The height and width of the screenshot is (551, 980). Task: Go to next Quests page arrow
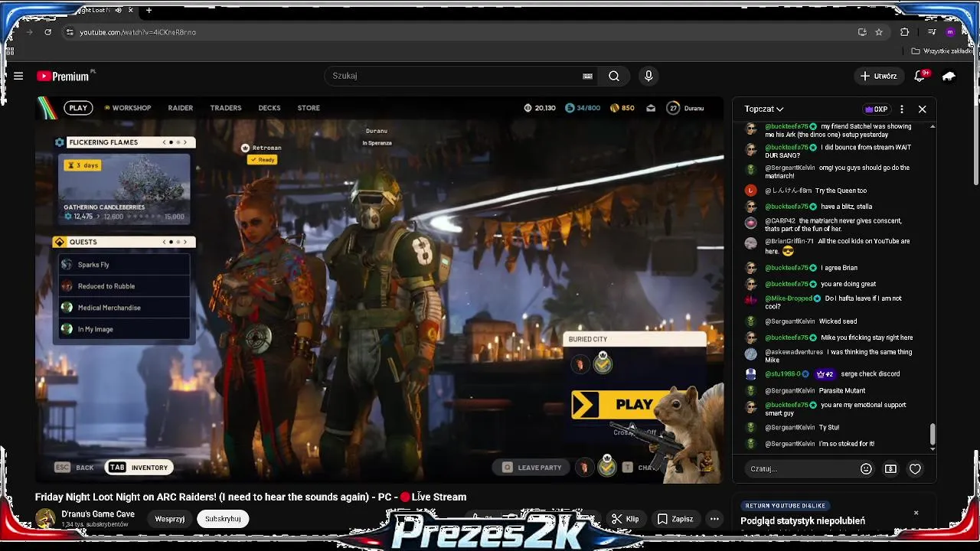pos(185,242)
